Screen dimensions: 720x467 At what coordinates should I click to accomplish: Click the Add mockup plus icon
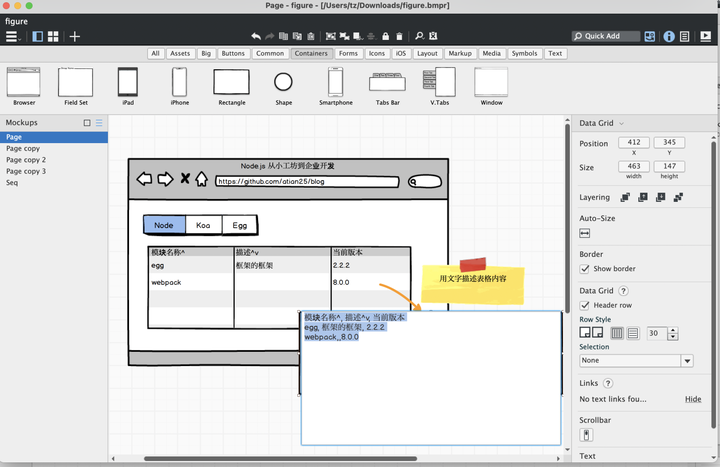coord(74,37)
